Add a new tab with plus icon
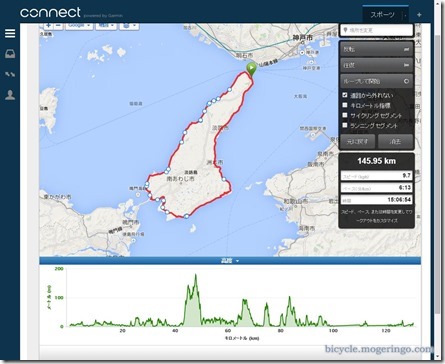The image size is (445, 364). 419,15
